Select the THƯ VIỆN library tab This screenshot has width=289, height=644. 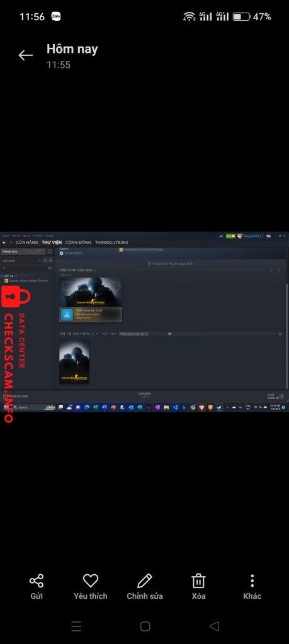point(52,242)
